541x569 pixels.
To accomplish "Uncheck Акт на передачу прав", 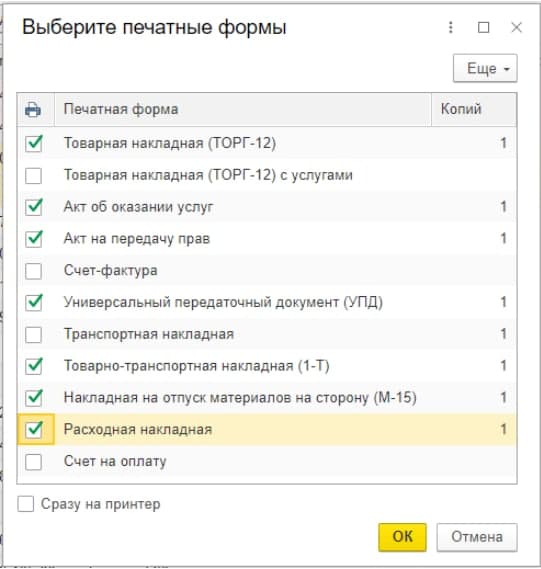I will point(33,239).
